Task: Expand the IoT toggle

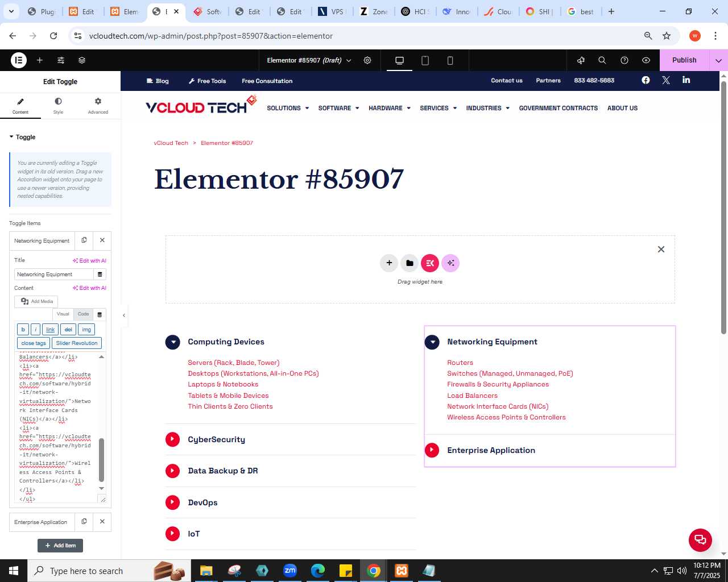Action: (172, 534)
